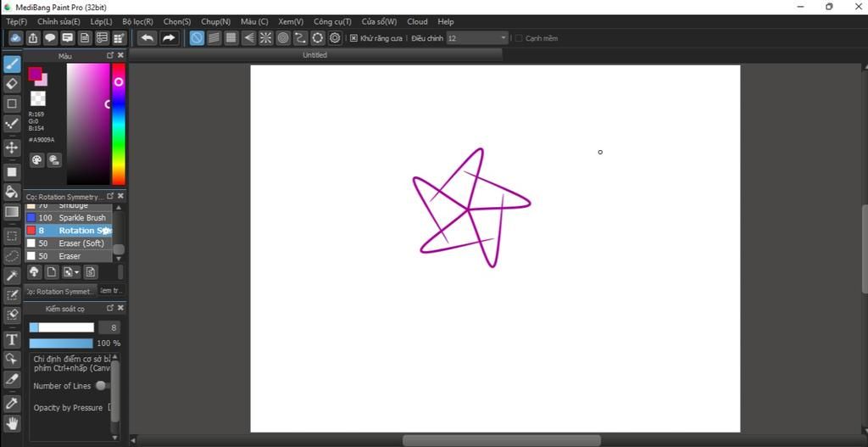
Task: Open the palette icon in color panel
Action: point(36,160)
